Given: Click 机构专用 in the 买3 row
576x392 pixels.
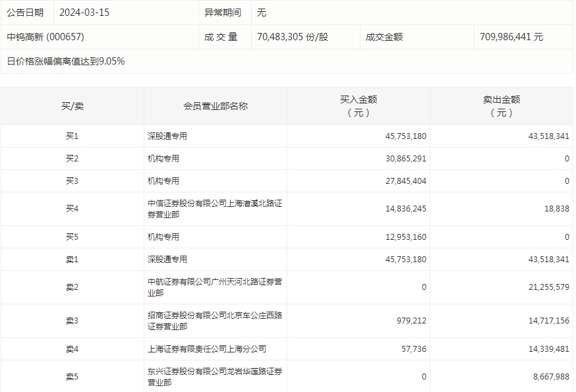Looking at the screenshot, I should pos(163,181).
